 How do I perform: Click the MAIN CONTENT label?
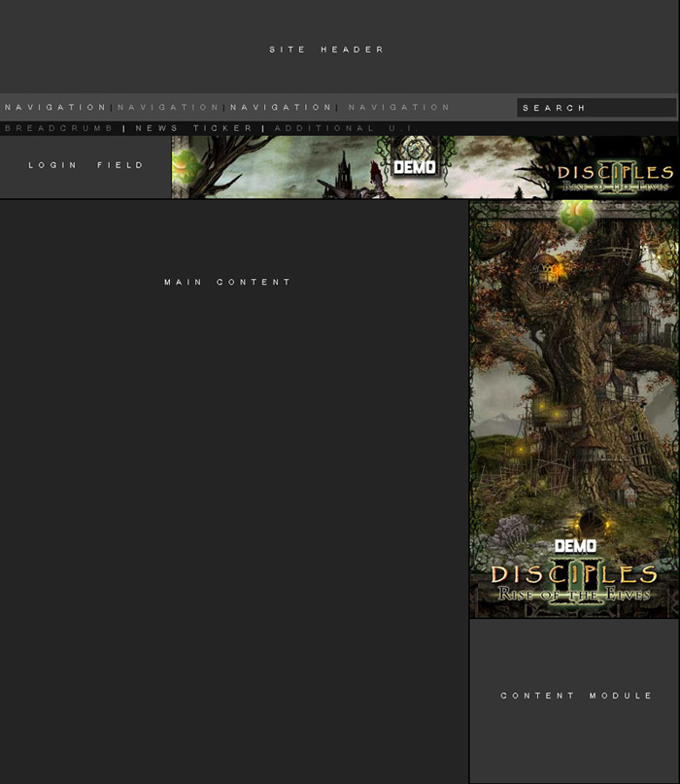[x=227, y=282]
